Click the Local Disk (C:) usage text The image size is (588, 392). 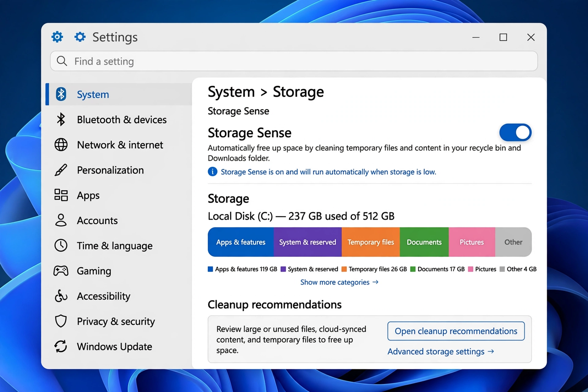[301, 216]
